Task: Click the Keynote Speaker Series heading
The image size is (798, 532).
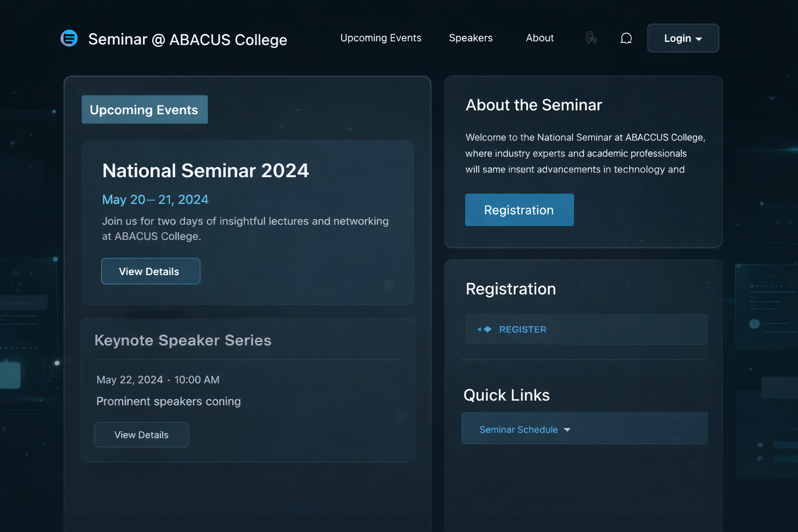Action: [x=182, y=340]
